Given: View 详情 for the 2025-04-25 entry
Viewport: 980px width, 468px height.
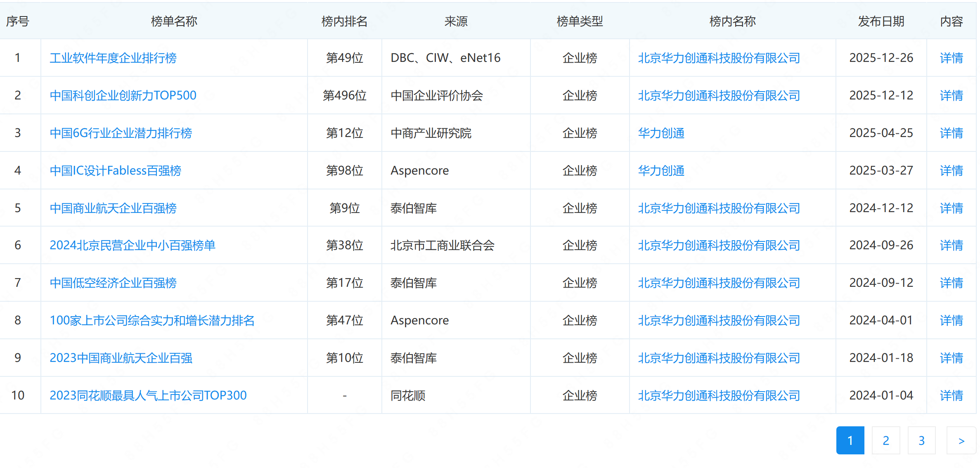Looking at the screenshot, I should coord(951,133).
